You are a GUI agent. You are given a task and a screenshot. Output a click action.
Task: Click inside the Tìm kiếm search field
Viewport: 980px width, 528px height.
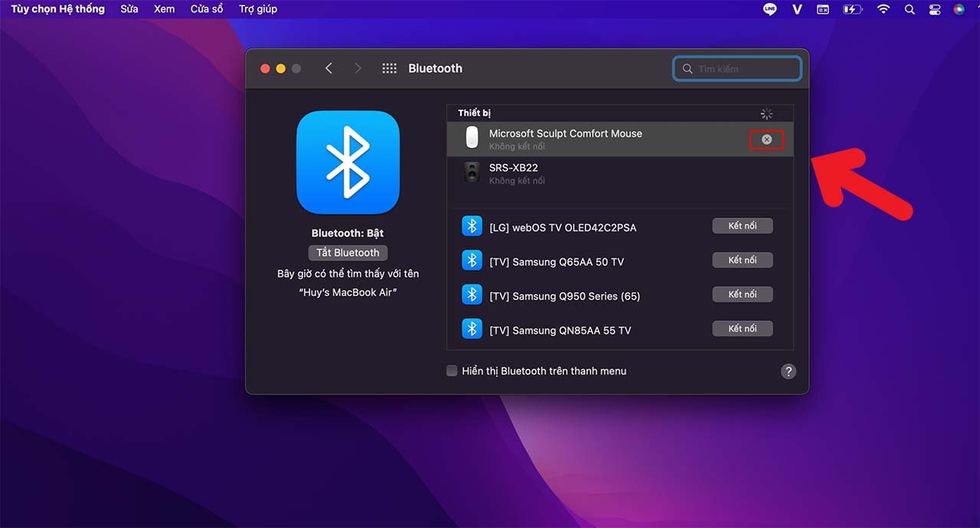tap(735, 68)
